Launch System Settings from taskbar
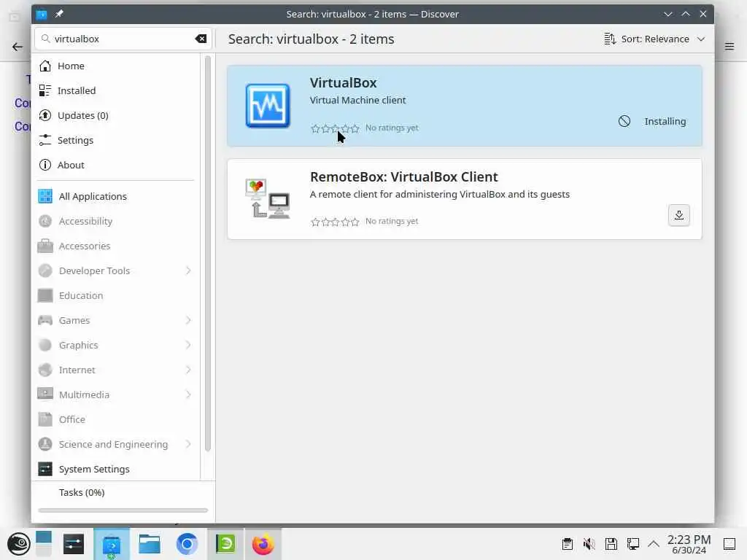747x560 pixels. (x=74, y=544)
